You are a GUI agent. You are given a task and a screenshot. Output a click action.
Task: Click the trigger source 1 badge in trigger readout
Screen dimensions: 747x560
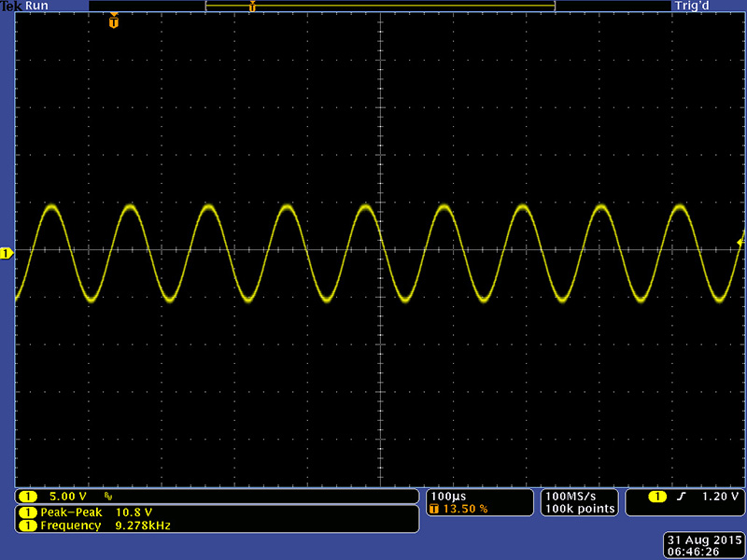coord(657,496)
